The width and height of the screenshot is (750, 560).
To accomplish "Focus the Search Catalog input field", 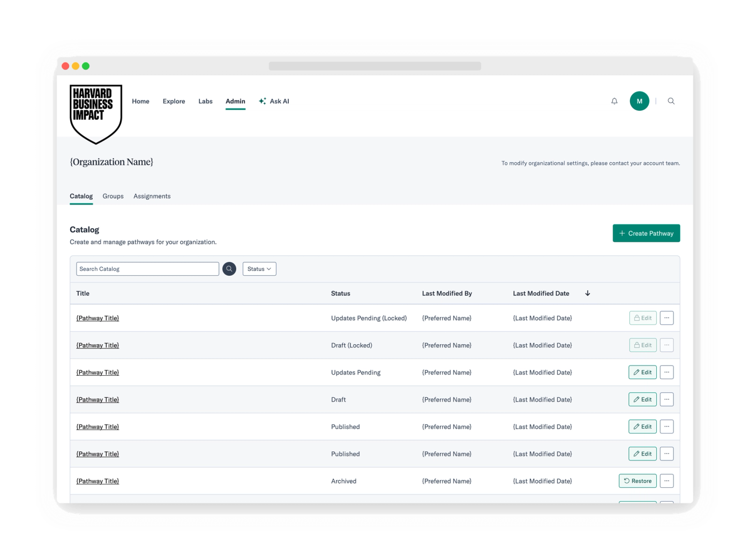I will click(x=148, y=269).
